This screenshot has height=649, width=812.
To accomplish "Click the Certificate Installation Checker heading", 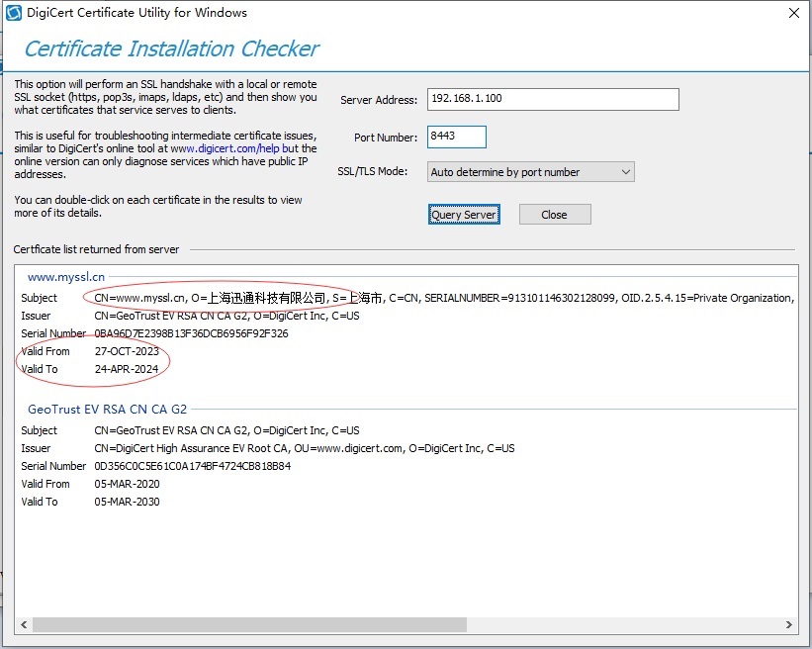I will tap(171, 48).
